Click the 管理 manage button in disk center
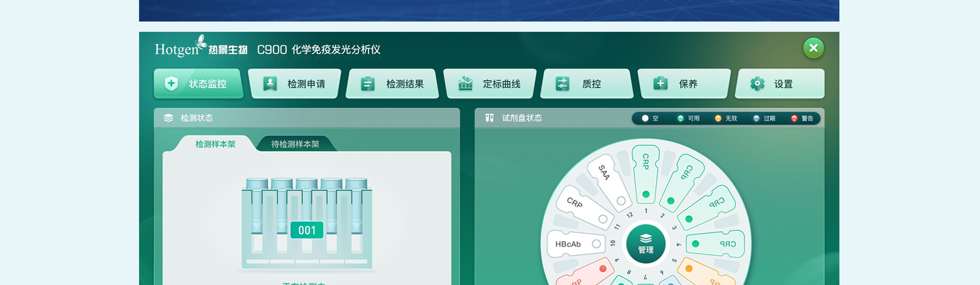The height and width of the screenshot is (285, 980). click(x=645, y=244)
